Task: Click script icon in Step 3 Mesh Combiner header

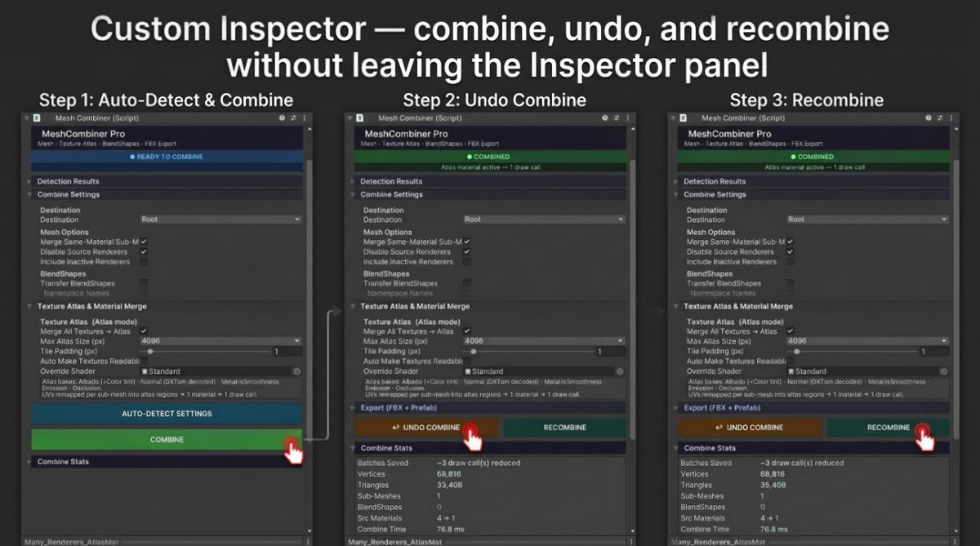Action: pos(684,118)
